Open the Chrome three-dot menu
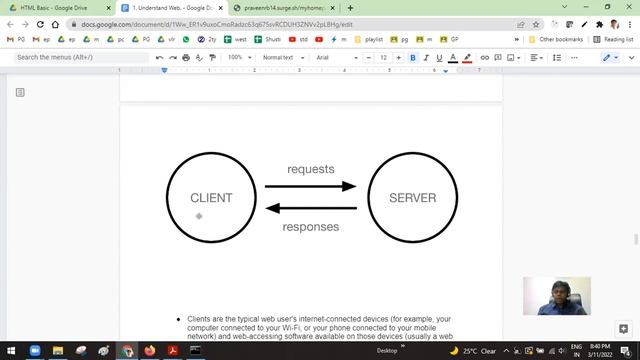Screen dimensions: 640x360 [630, 24]
